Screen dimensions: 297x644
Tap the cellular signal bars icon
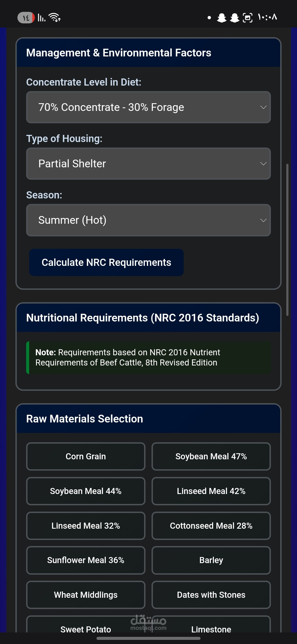point(42,18)
